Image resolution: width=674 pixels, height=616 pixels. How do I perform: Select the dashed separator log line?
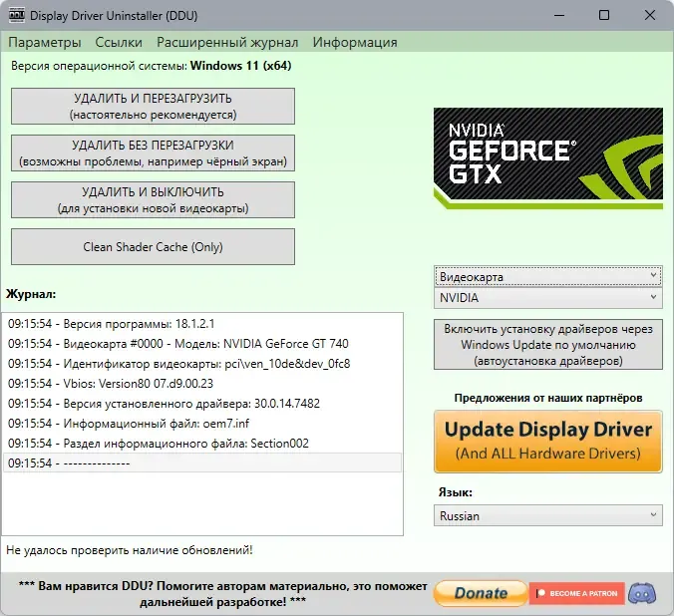pos(202,462)
